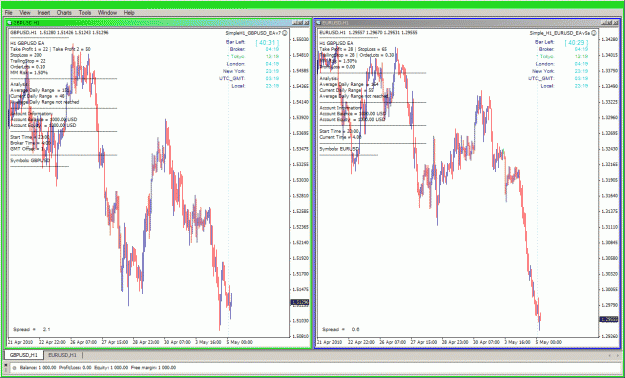Image resolution: width=625 pixels, height=378 pixels.
Task: Click the right chart-tabs scroll arrow
Action: click(x=617, y=355)
